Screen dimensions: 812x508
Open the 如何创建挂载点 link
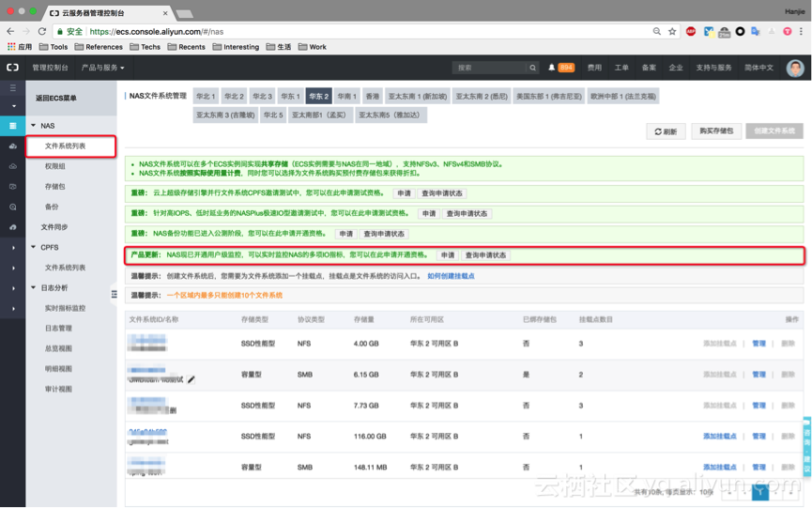coord(451,276)
